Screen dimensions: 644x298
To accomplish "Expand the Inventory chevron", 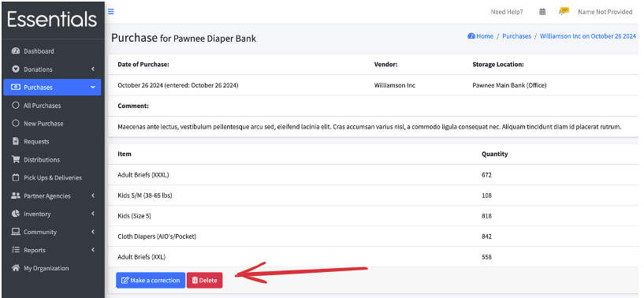I will click(x=93, y=214).
